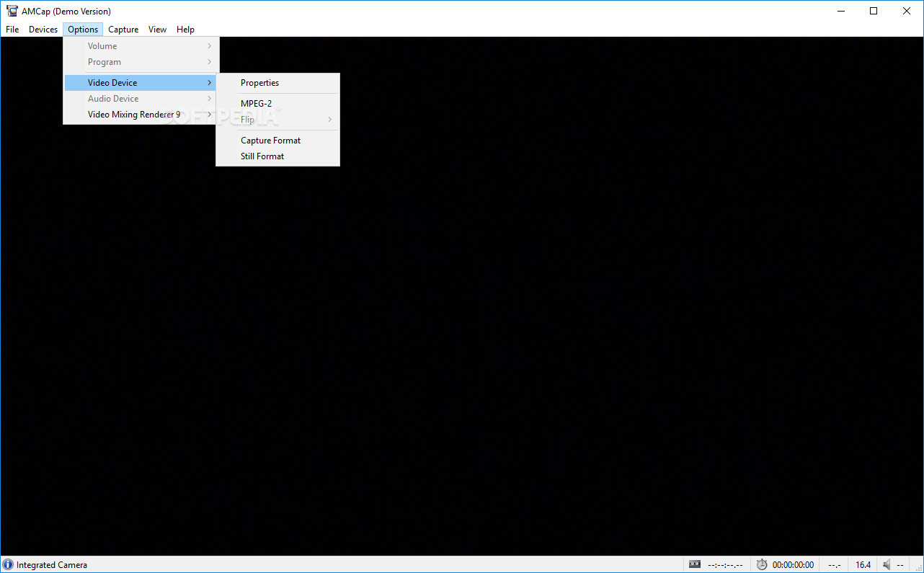Image resolution: width=924 pixels, height=573 pixels.
Task: Open the Video Device submenu
Action: pos(111,82)
